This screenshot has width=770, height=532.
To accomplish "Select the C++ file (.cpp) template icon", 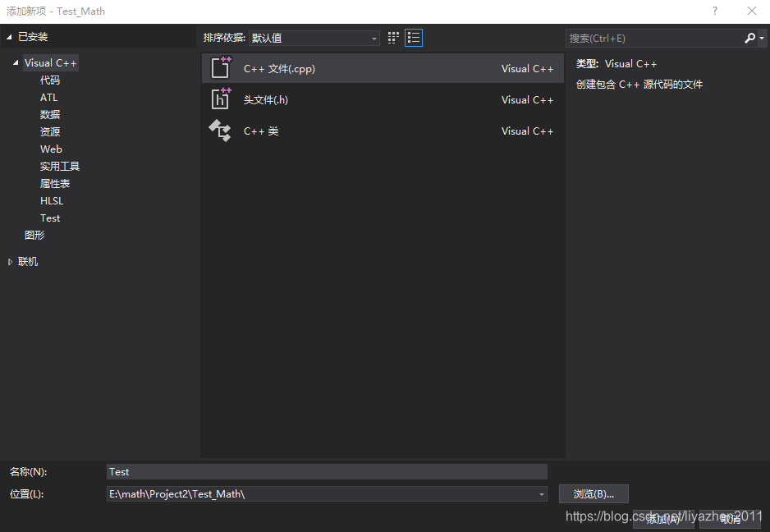I will [x=221, y=68].
